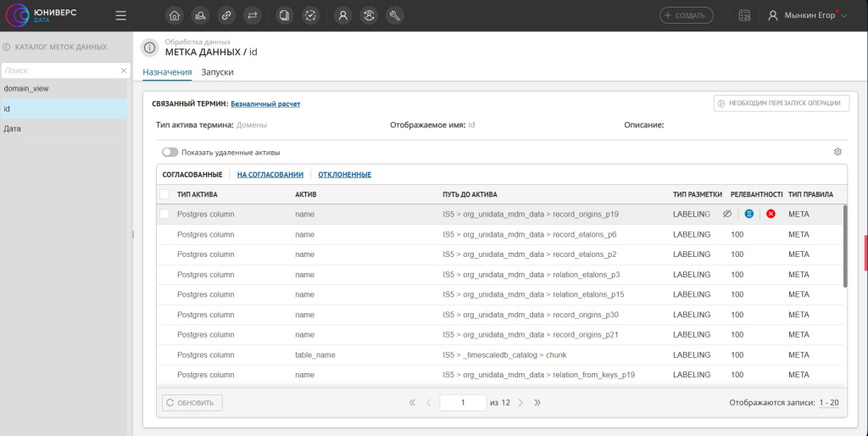This screenshot has width=868, height=436.
Task: Sort by Актив column header
Action: click(x=305, y=194)
